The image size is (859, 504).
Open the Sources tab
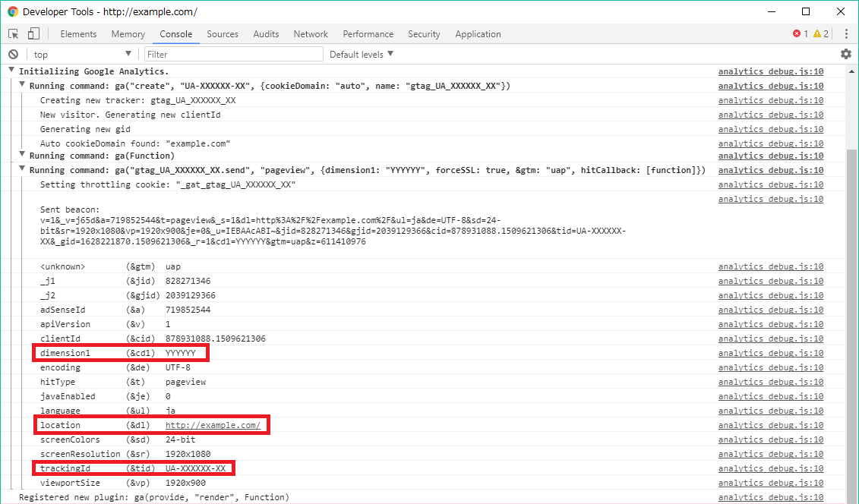(x=223, y=34)
